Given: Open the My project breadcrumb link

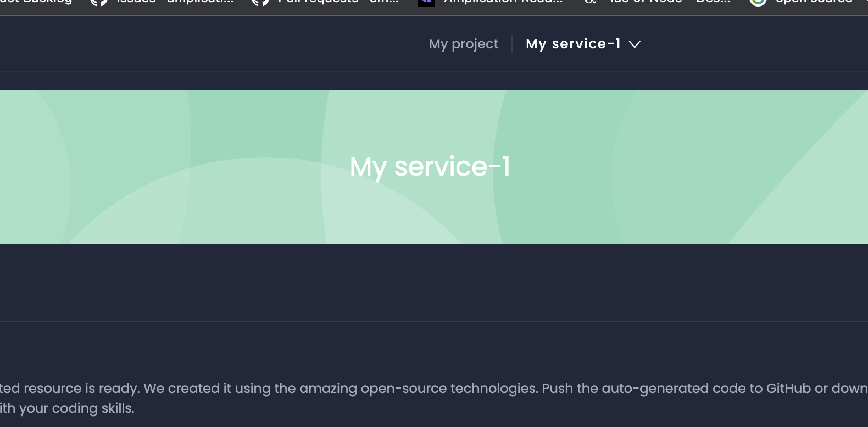Looking at the screenshot, I should (x=463, y=44).
